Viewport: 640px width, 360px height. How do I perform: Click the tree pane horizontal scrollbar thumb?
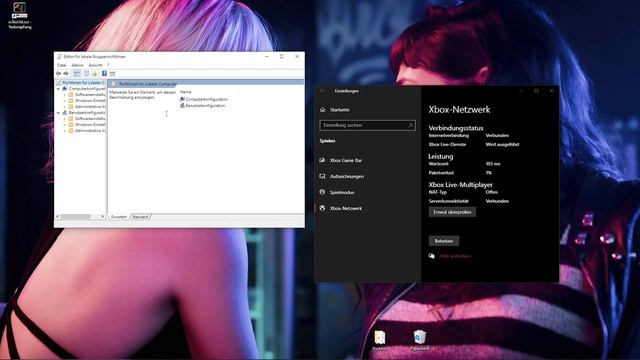pos(75,216)
